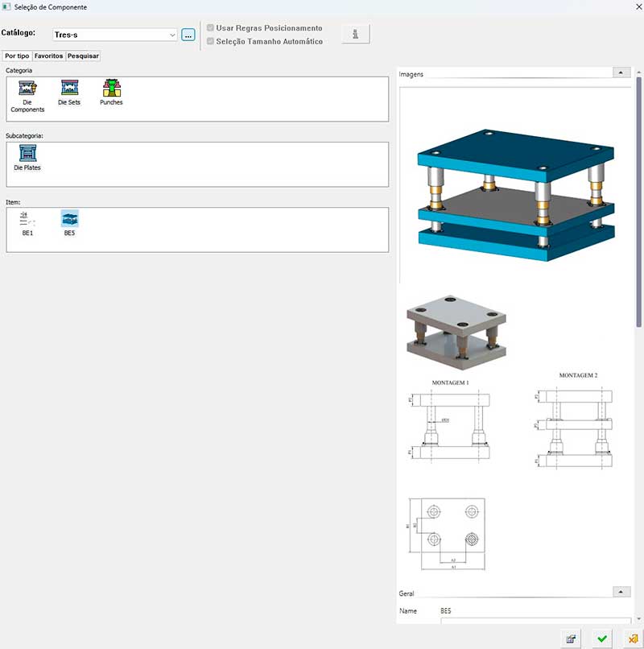This screenshot has width=644, height=649.
Task: Switch to the Favoritos tab
Action: [48, 56]
